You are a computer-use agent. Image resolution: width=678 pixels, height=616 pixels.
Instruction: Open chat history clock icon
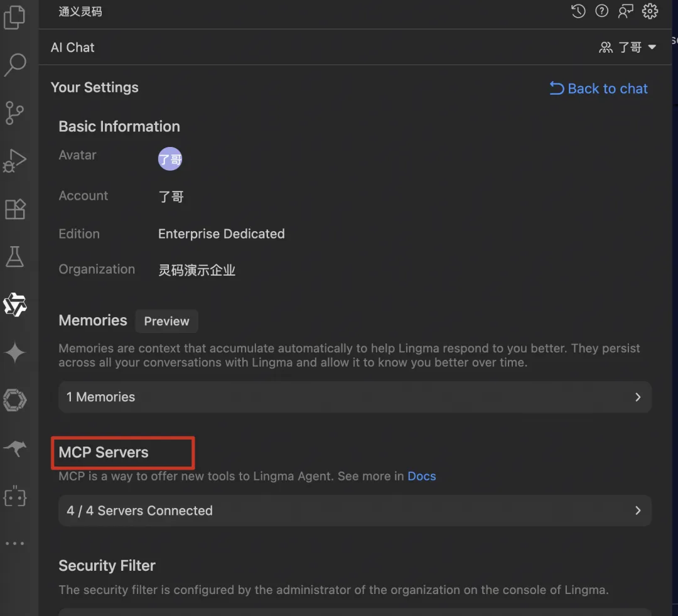pos(578,11)
